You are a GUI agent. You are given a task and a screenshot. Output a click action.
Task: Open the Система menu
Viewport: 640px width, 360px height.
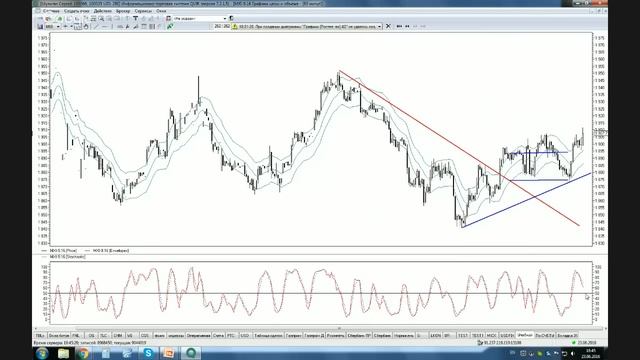coord(51,11)
